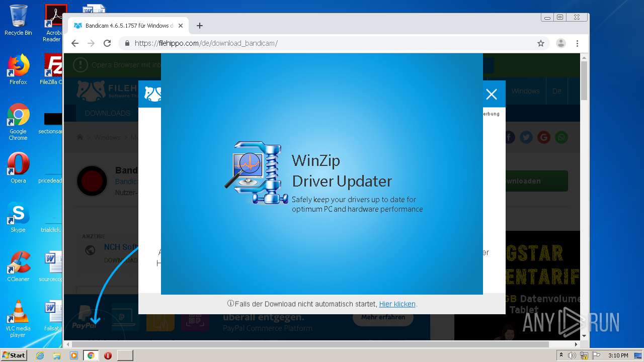Click the volume tray icon
The width and height of the screenshot is (644, 362).
572,355
